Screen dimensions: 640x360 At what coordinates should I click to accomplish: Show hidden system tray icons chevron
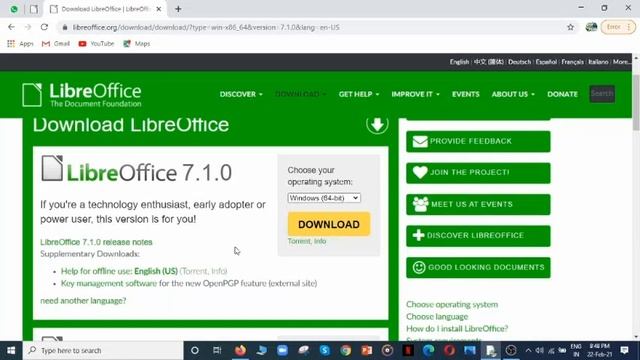click(x=528, y=350)
